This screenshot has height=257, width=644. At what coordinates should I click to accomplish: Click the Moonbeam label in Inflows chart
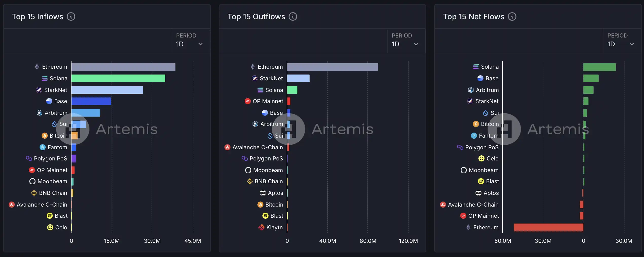[52, 181]
